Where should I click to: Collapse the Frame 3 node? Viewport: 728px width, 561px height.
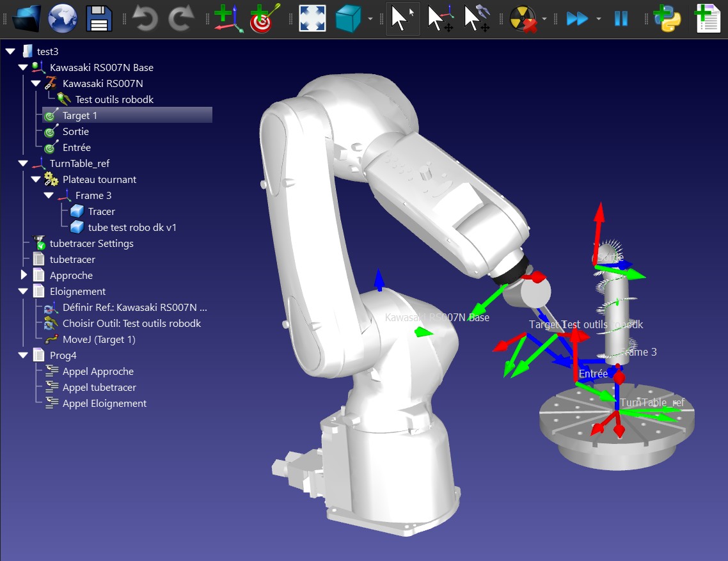click(x=49, y=196)
